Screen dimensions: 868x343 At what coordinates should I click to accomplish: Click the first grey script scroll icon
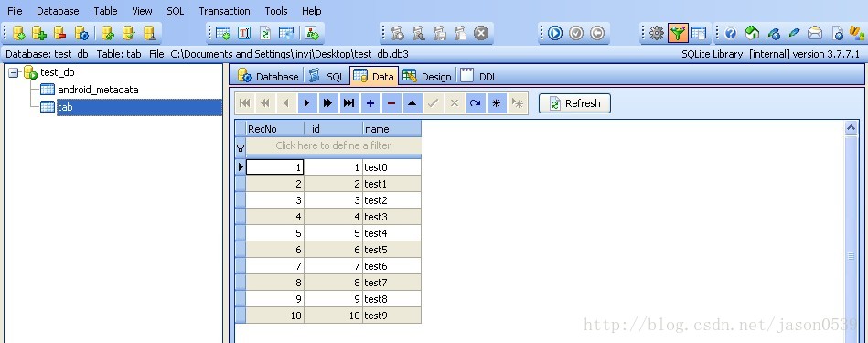(x=397, y=33)
